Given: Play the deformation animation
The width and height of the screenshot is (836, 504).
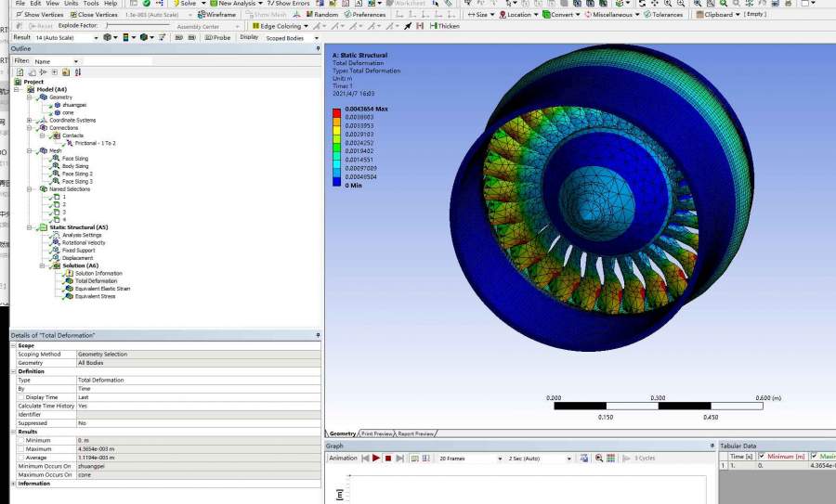Looking at the screenshot, I should 376,459.
